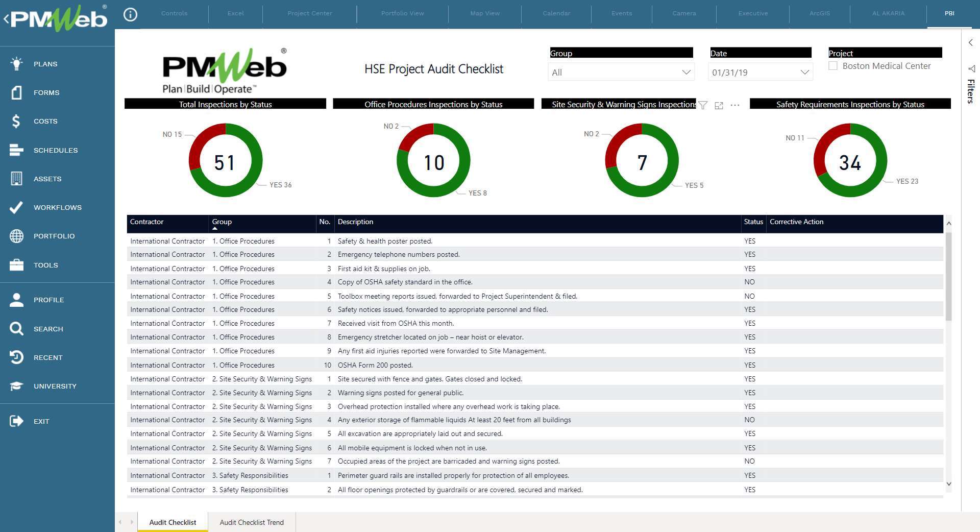This screenshot has width=980, height=532.
Task: Open the Portfolio View top tab
Action: click(x=402, y=13)
